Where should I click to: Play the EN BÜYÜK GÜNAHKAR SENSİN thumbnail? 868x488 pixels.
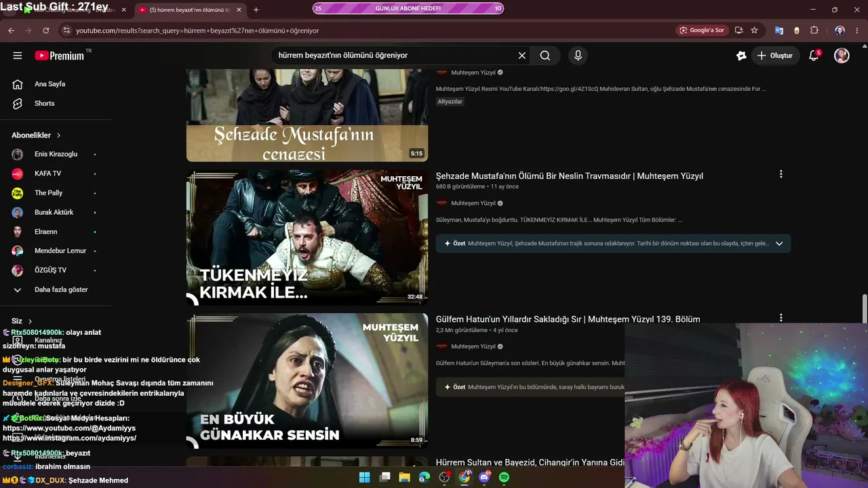pos(307,380)
